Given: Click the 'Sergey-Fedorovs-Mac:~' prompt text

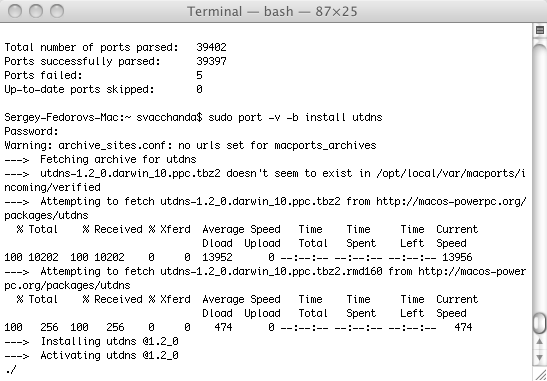Looking at the screenshot, I should [x=68, y=117].
